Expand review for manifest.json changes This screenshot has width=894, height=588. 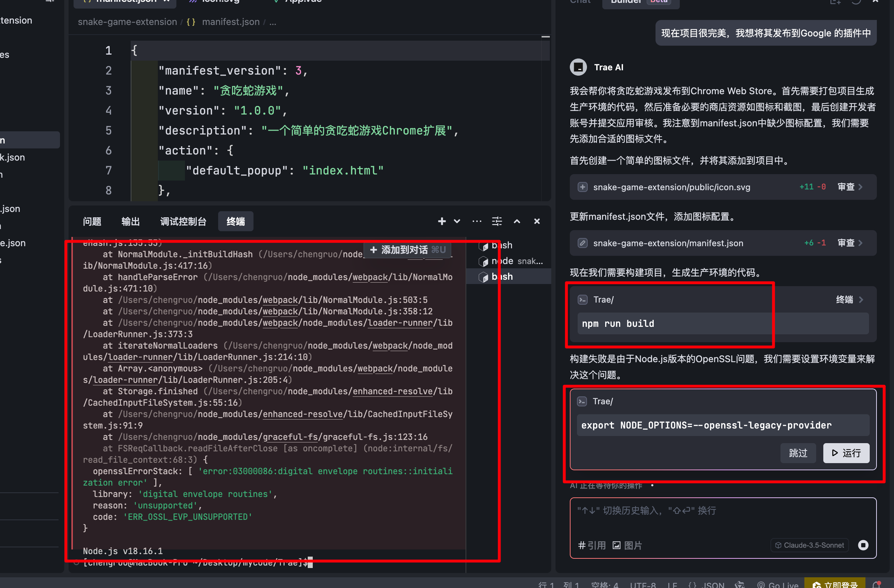pyautogui.click(x=850, y=243)
